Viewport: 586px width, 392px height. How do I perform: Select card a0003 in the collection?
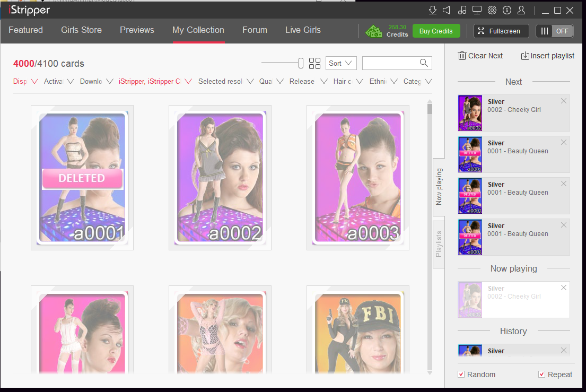[x=358, y=178]
